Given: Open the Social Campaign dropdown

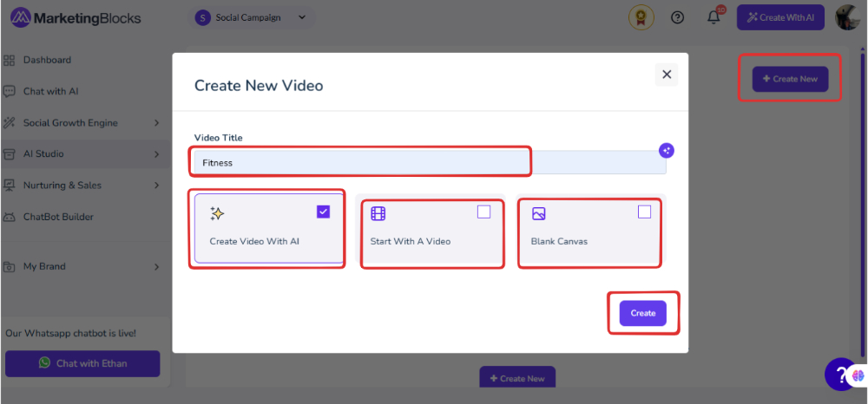Looking at the screenshot, I should click(251, 17).
